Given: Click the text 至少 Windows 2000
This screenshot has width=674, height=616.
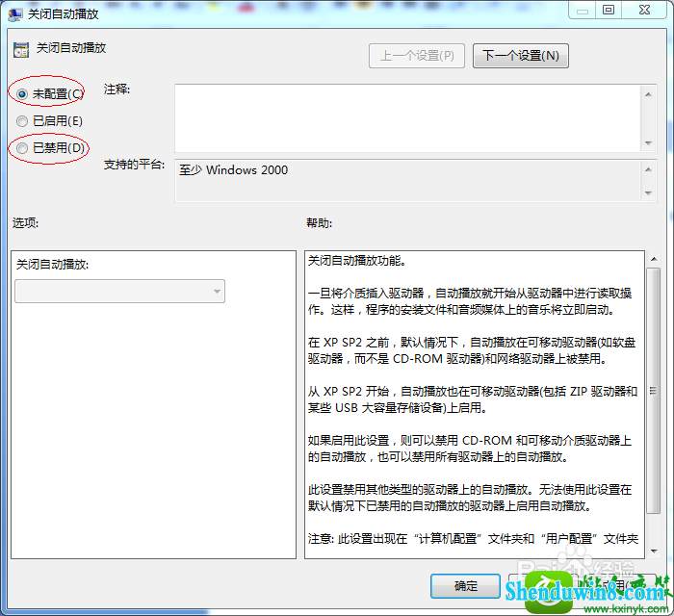Looking at the screenshot, I should [x=233, y=170].
